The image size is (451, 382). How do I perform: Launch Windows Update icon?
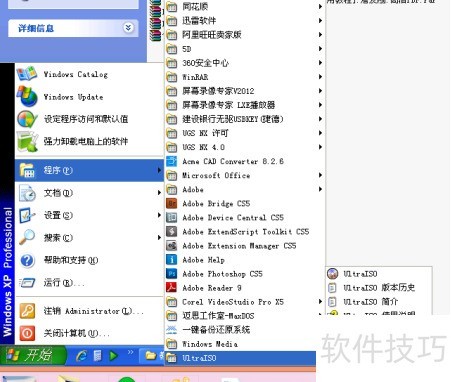coord(27,97)
